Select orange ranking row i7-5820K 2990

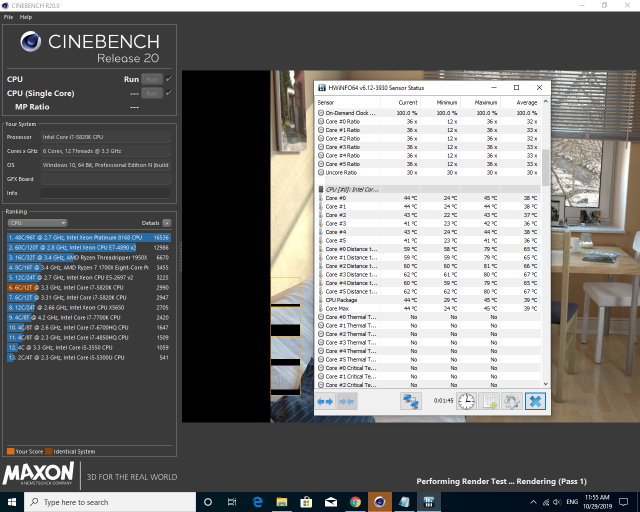(x=89, y=287)
